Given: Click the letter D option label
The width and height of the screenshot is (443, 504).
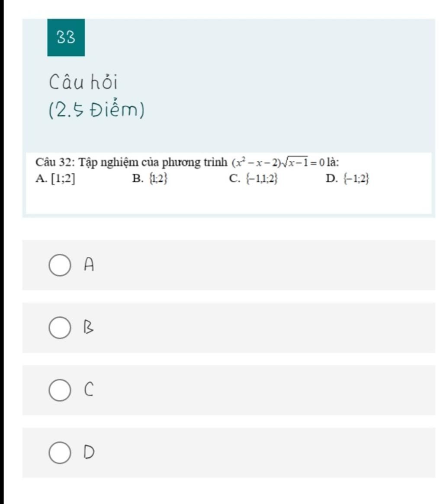Looking at the screenshot, I should [x=89, y=452].
